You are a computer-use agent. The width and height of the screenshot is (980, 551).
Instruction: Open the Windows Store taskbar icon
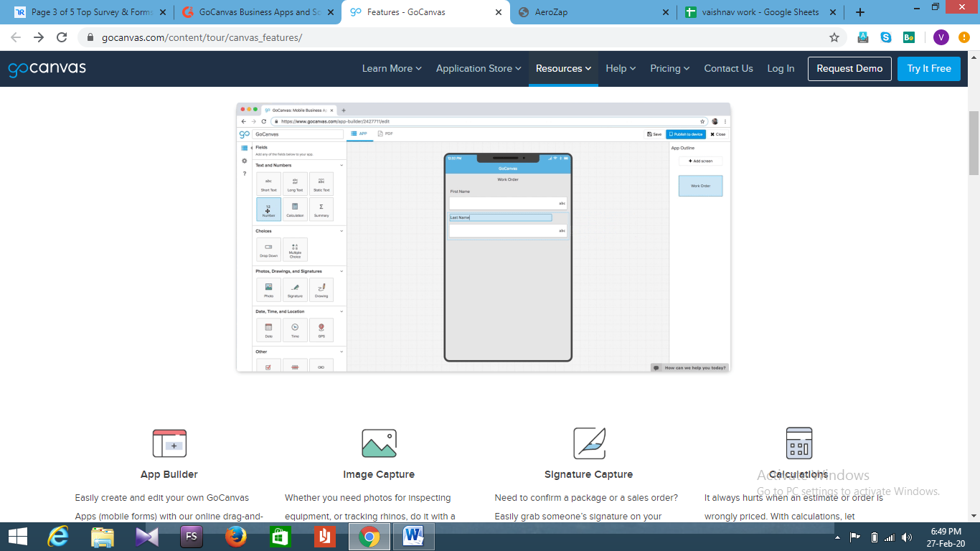(x=281, y=537)
